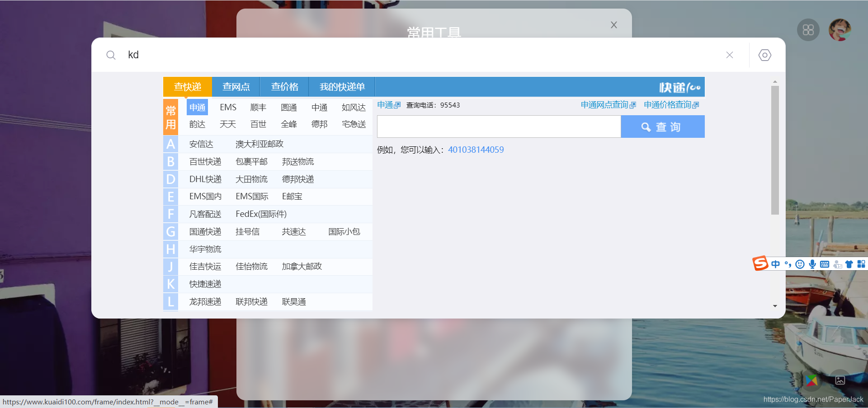Switch to the 查价格 tab
Screen dimensions: 868x408
pos(284,86)
